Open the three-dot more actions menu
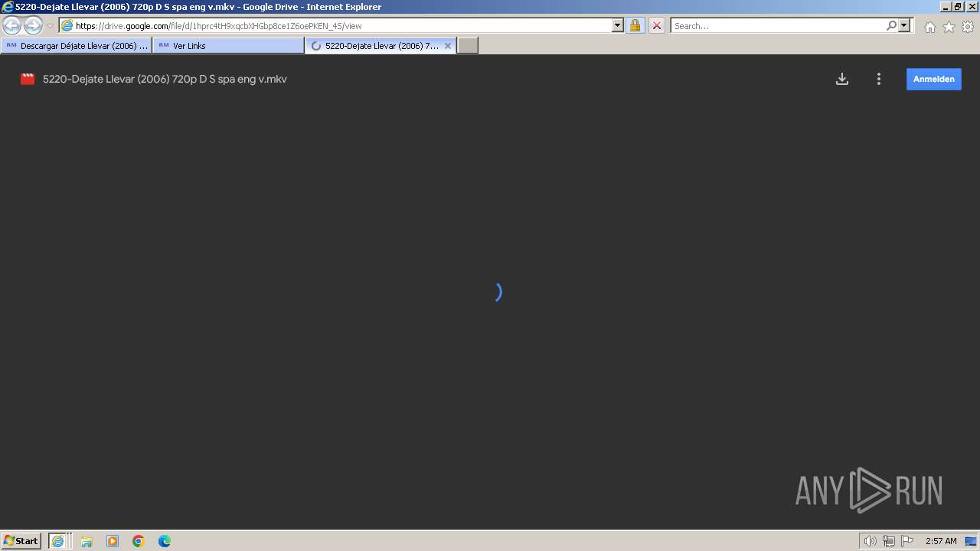The width and height of the screenshot is (980, 551). [879, 79]
